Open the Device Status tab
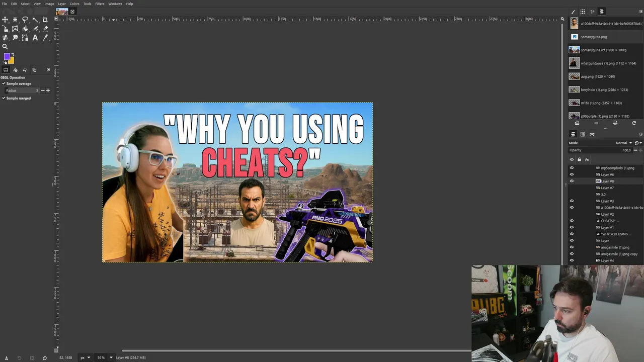Image resolution: width=644 pixels, height=362 pixels. click(15, 70)
